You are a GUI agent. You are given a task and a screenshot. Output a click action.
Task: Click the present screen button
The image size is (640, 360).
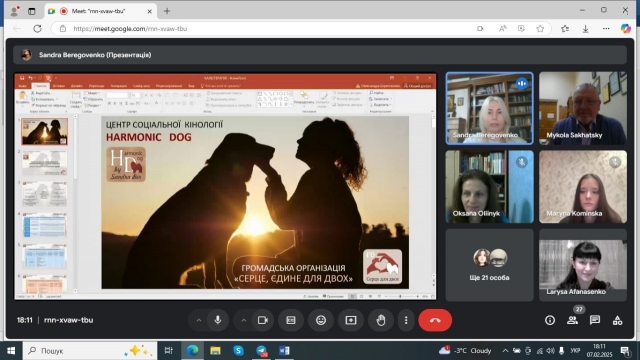[351, 320]
